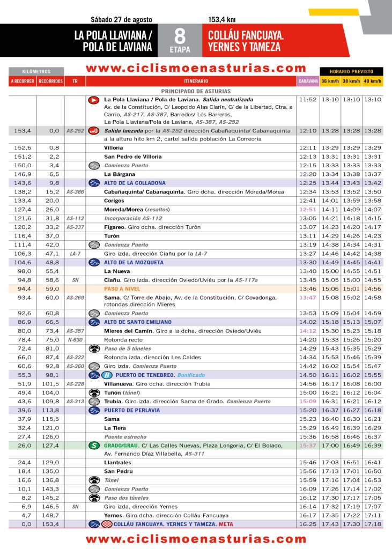Click the climb-start icon beside Trubia
Screen dimensions: 392x549
(x=94, y=402)
